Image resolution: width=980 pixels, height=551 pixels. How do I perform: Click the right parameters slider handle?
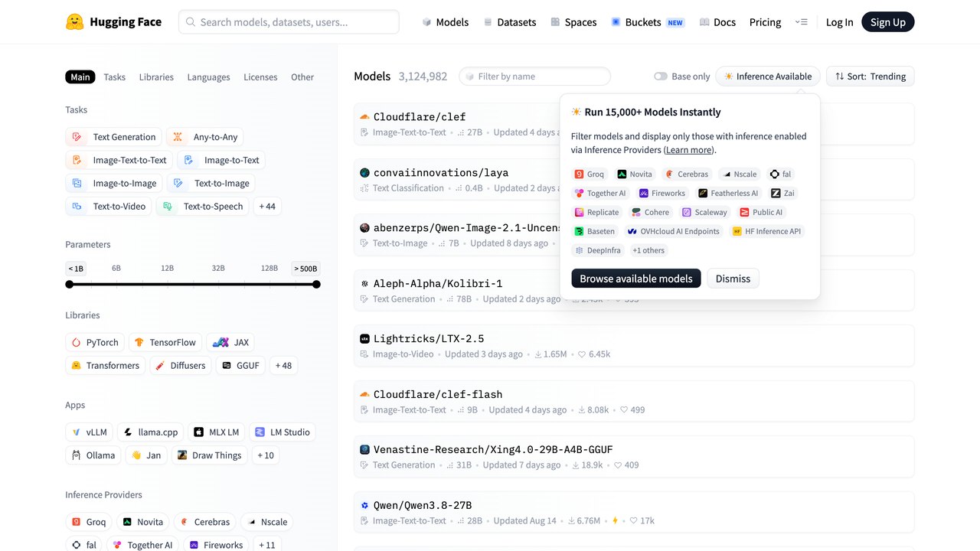[x=316, y=285]
